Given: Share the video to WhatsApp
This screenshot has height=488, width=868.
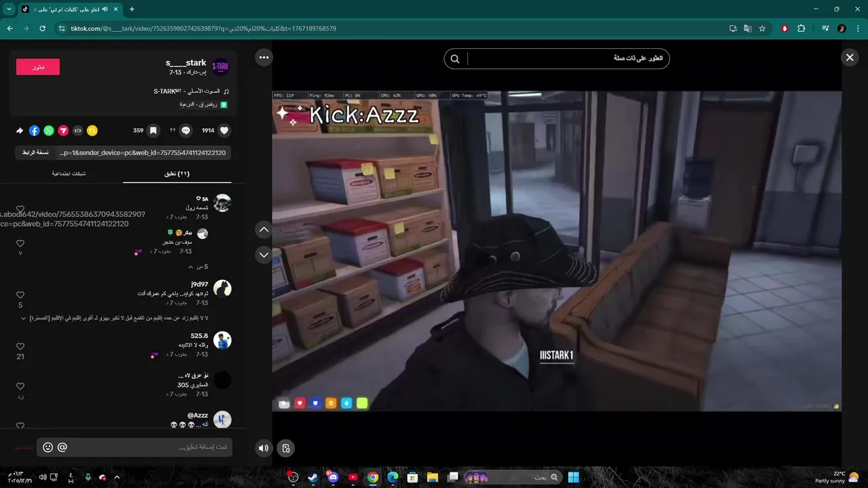Looking at the screenshot, I should [49, 130].
